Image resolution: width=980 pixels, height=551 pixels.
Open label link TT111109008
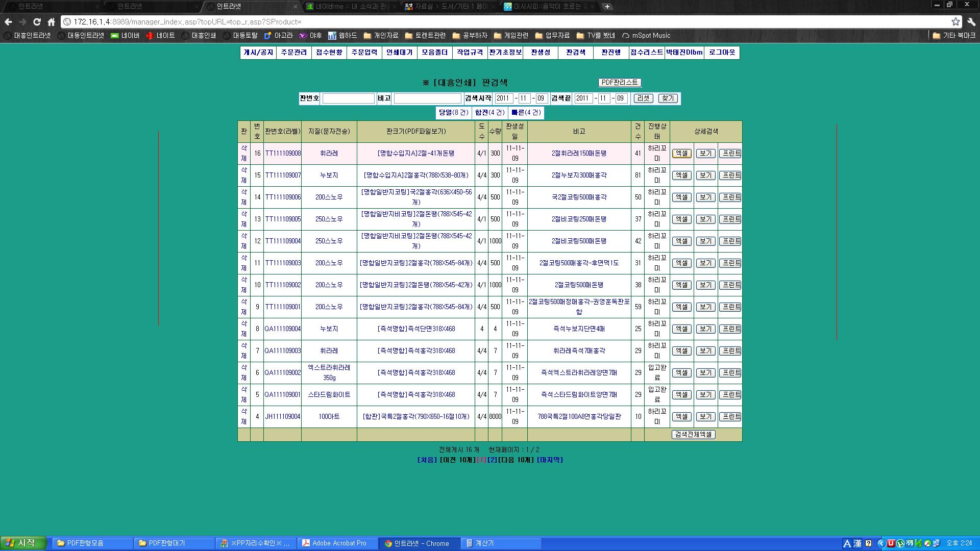[283, 154]
